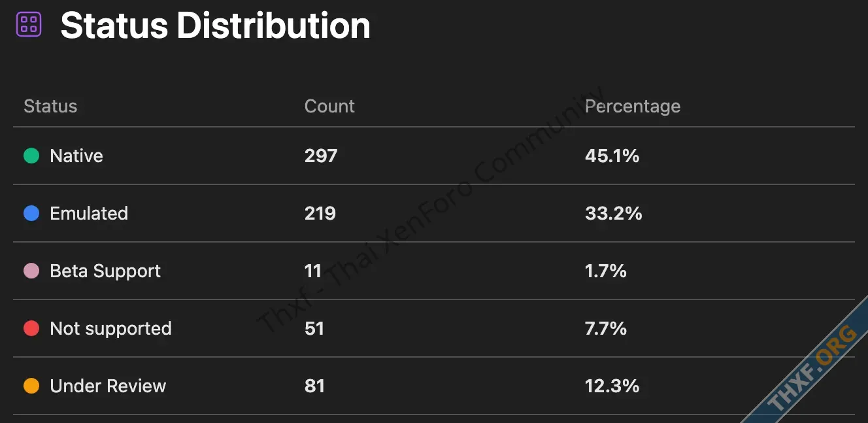This screenshot has width=868, height=423.
Task: Click the Under Review row label
Action: pyautogui.click(x=108, y=386)
